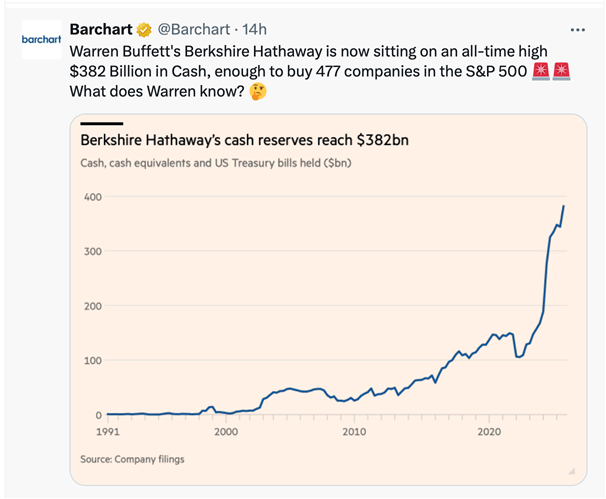Click the resize corner icon on chart
Screen dimensions: 606x499
(571, 471)
